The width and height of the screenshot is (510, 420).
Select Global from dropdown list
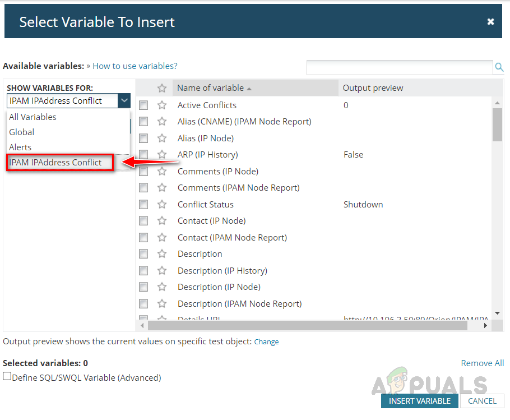tap(68, 132)
